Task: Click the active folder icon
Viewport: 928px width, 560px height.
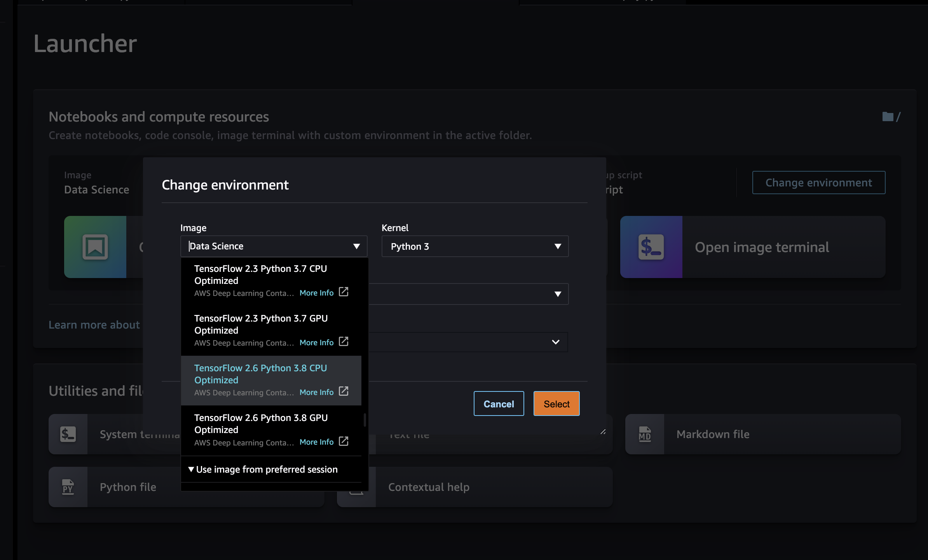Action: (x=888, y=117)
